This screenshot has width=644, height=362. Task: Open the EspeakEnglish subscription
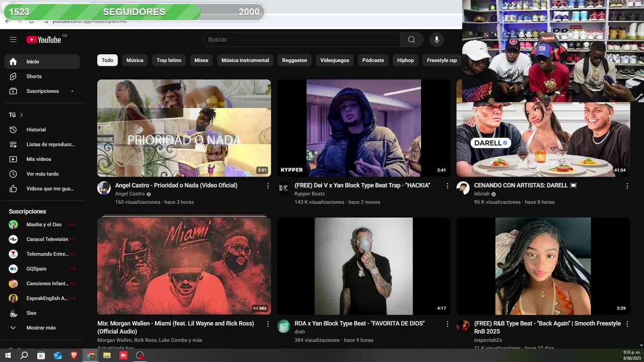click(42, 299)
